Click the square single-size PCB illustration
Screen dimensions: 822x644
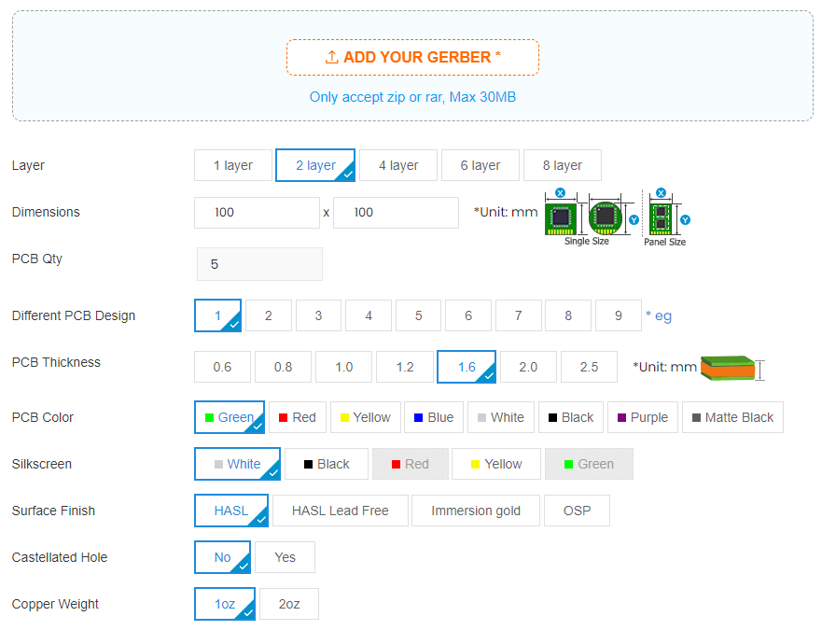point(561,218)
